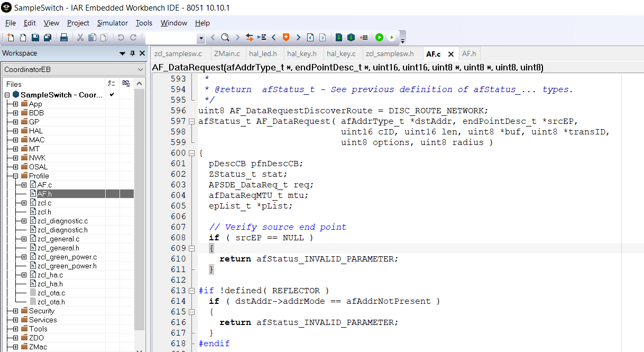Select zcl_ota.c in file tree
The width and height of the screenshot is (644, 352).
coord(51,293)
